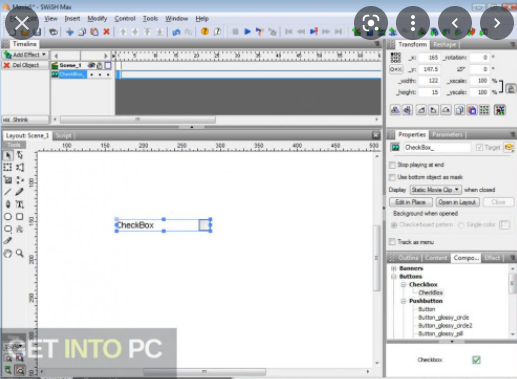The height and width of the screenshot is (379, 517).
Task: Click the blue Play movie icon
Action: (247, 32)
